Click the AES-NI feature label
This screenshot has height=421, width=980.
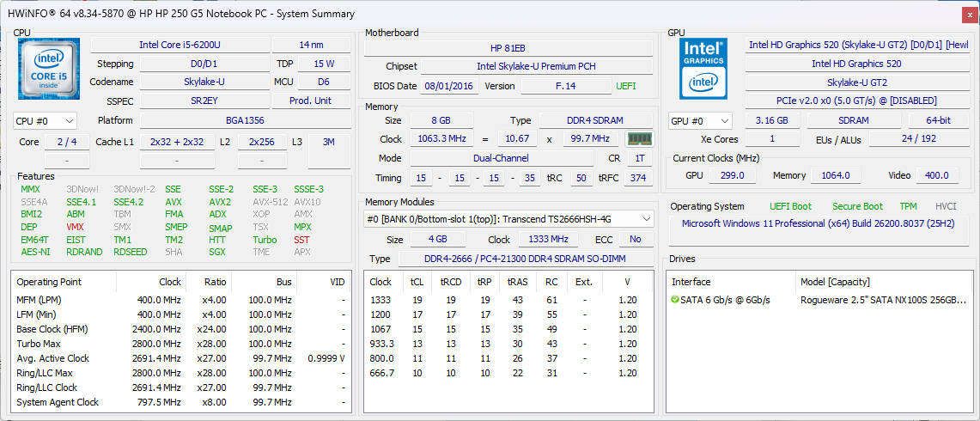tap(33, 252)
